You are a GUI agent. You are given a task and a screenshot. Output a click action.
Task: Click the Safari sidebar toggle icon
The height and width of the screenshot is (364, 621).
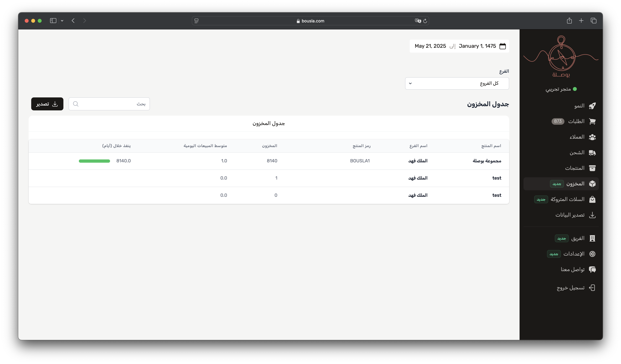pyautogui.click(x=53, y=21)
